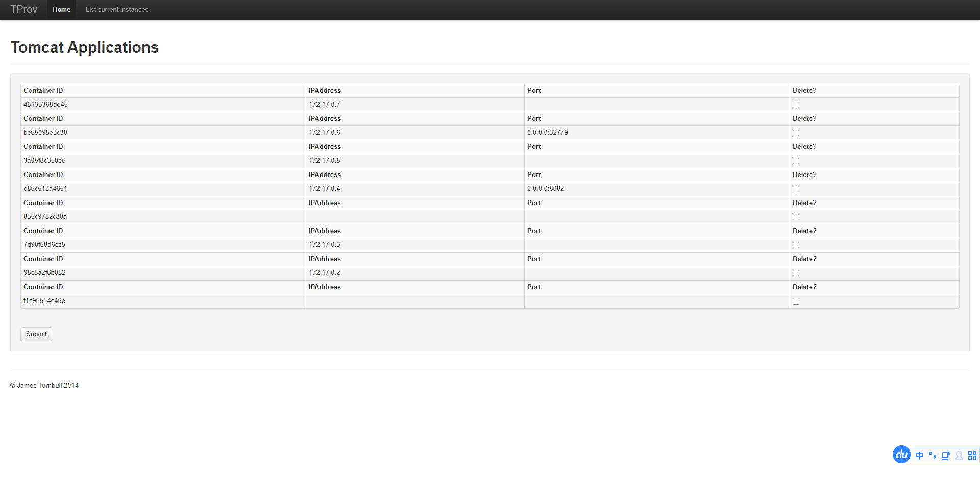The image size is (980, 478).
Task: Click IP address 172.17.0.7
Action: point(325,105)
